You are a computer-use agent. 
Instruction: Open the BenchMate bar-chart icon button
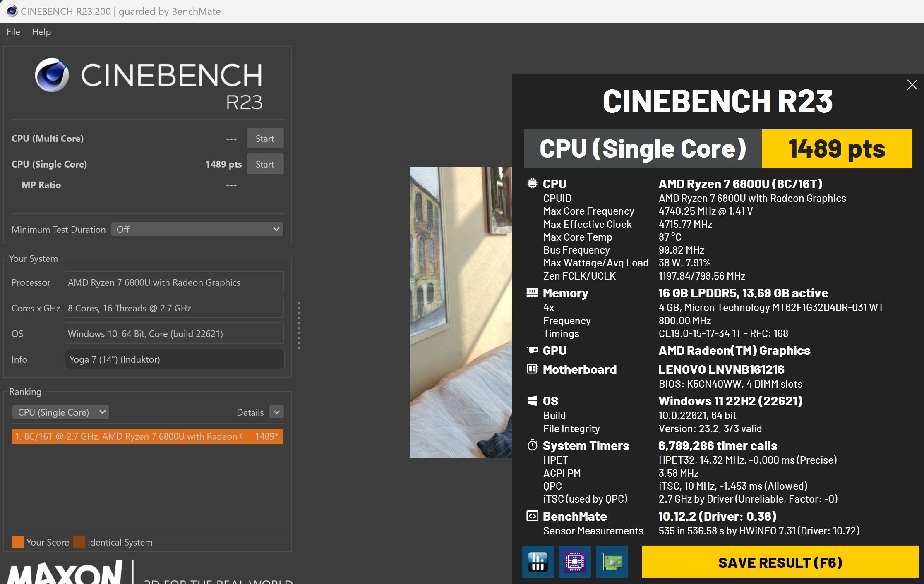(538, 562)
